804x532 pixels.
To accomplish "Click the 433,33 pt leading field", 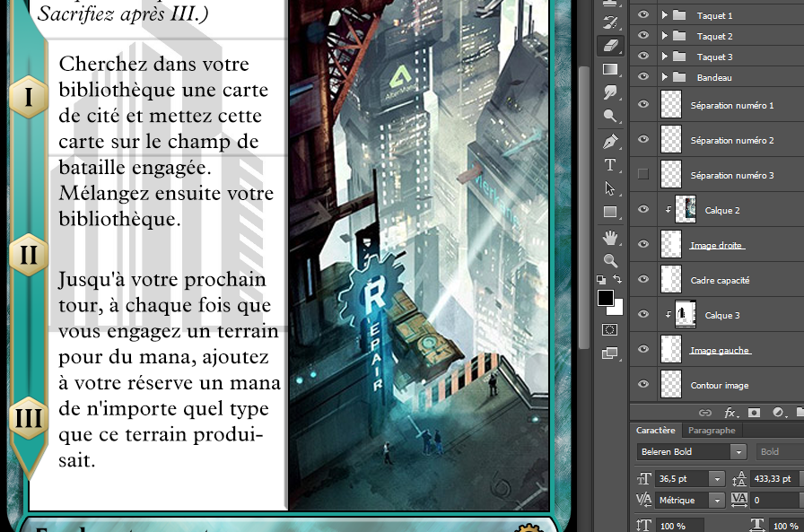I will (774, 479).
